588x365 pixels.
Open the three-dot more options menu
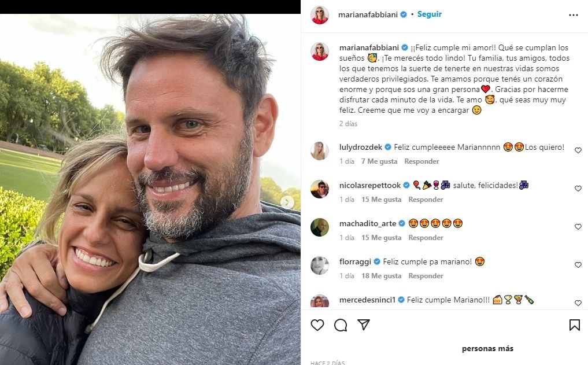[573, 15]
